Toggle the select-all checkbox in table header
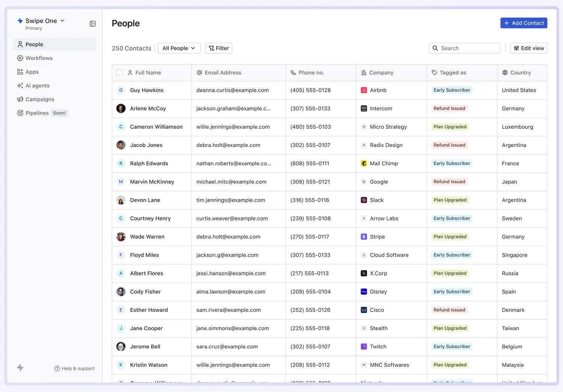 pos(119,73)
